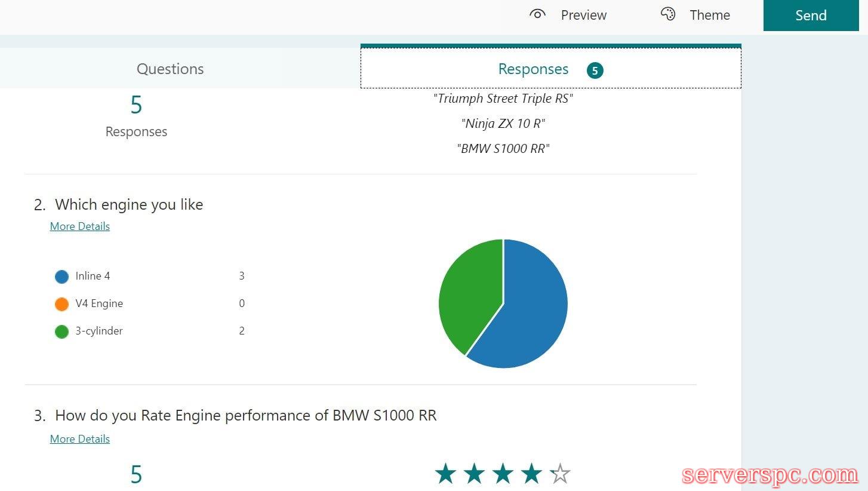
Task: Click the fourth filled rating star
Action: (x=531, y=474)
